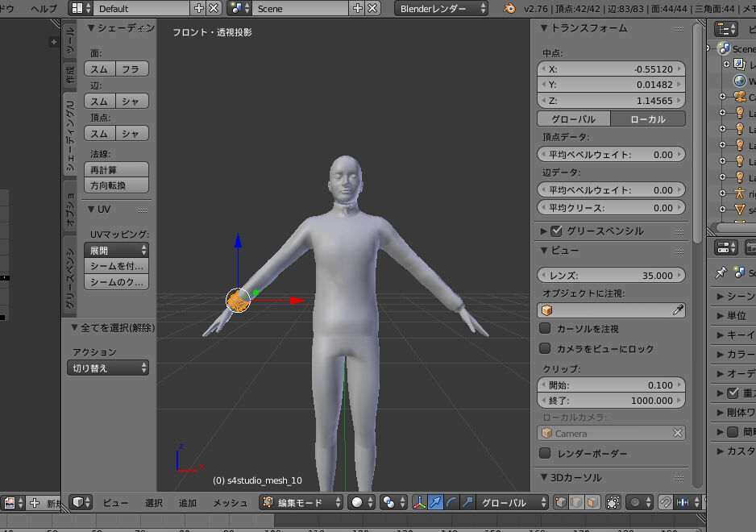Open the outliner editor type selector
Viewport: 756px width, 532px height.
(726, 30)
